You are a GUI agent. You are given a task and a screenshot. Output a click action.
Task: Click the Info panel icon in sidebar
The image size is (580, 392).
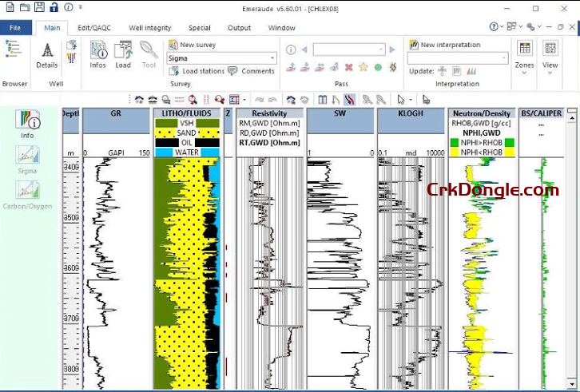(x=27, y=123)
